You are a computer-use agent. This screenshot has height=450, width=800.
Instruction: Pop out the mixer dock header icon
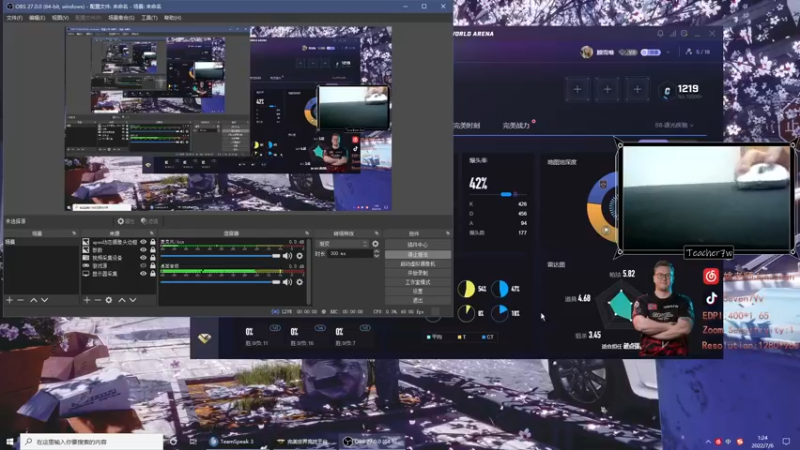[307, 233]
